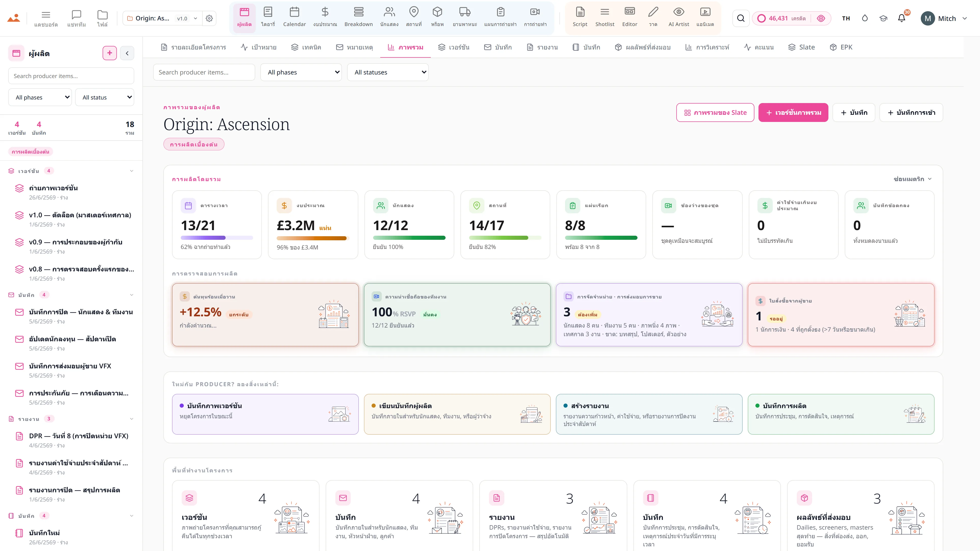Screen dimensions: 980x551
Task: Open the Script tool
Action: tap(580, 18)
